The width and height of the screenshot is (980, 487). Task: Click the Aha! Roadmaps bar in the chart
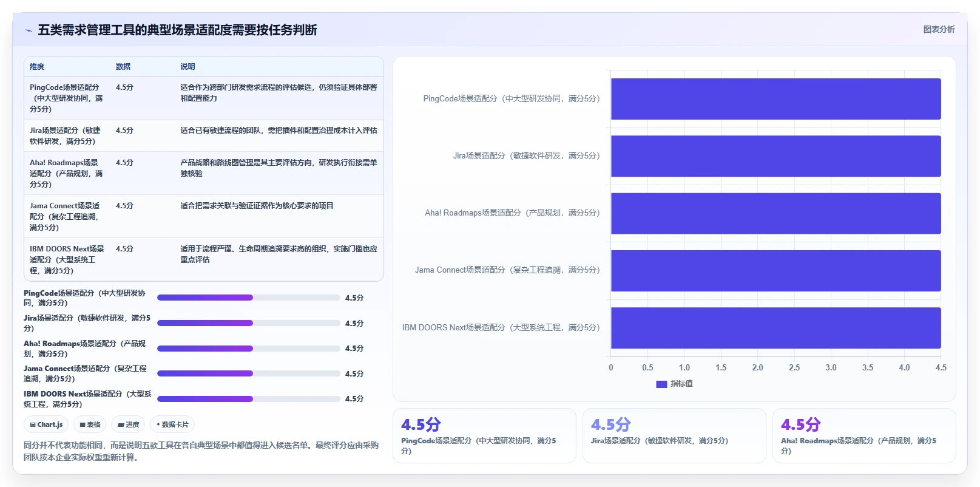pos(776,213)
